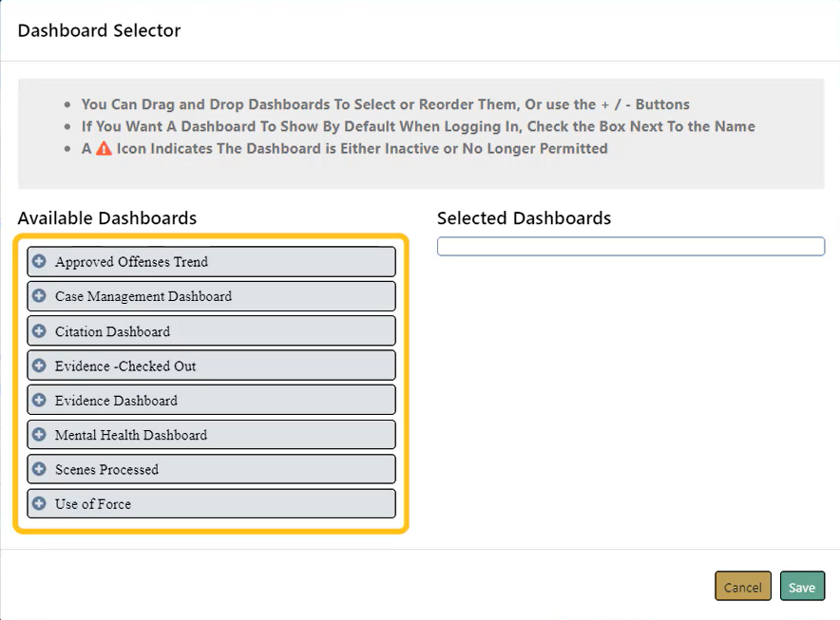Screen dimensions: 840x620
Task: Select the Mental Health Dashboard row
Action: 131,435
